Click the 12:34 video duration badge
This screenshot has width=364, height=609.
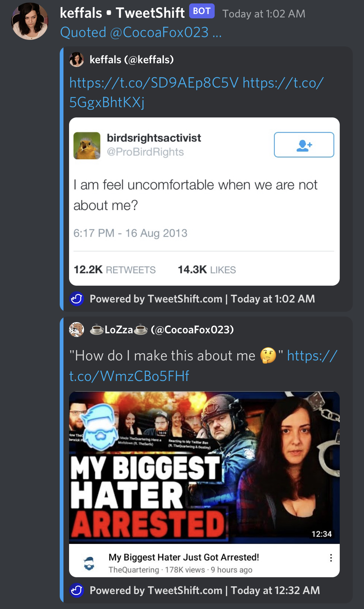322,534
